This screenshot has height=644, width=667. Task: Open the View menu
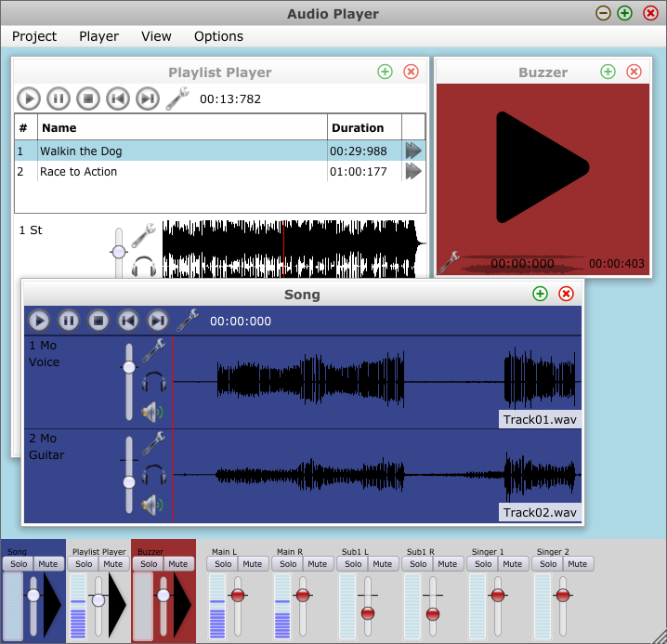pos(156,36)
